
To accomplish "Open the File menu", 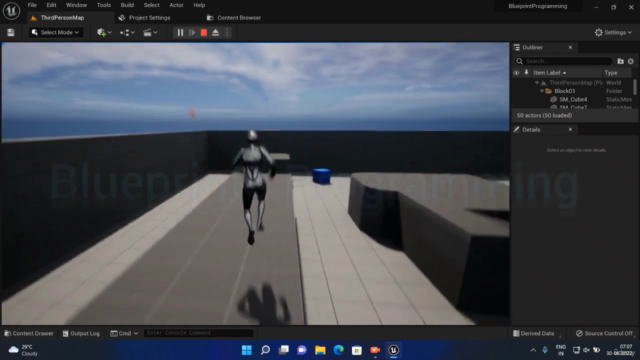I will coord(32,5).
